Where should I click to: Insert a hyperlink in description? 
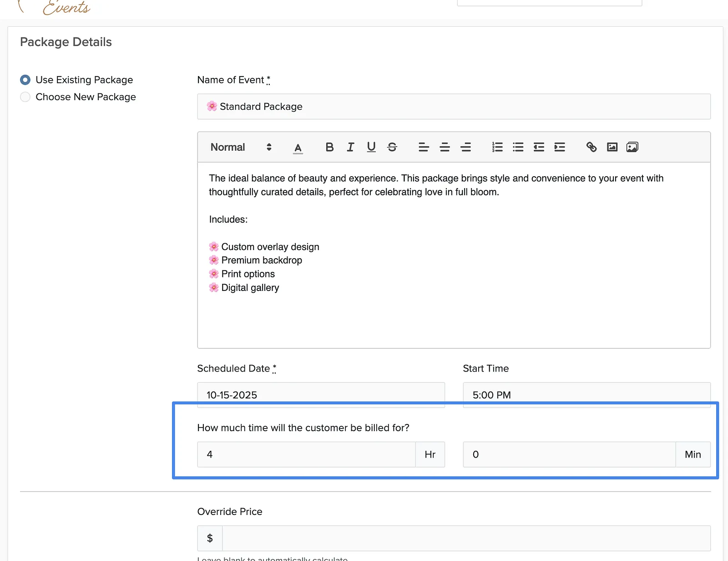click(591, 147)
